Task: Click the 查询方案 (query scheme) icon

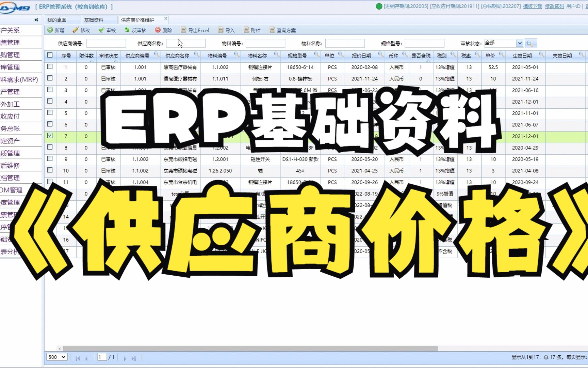Action: click(x=272, y=30)
